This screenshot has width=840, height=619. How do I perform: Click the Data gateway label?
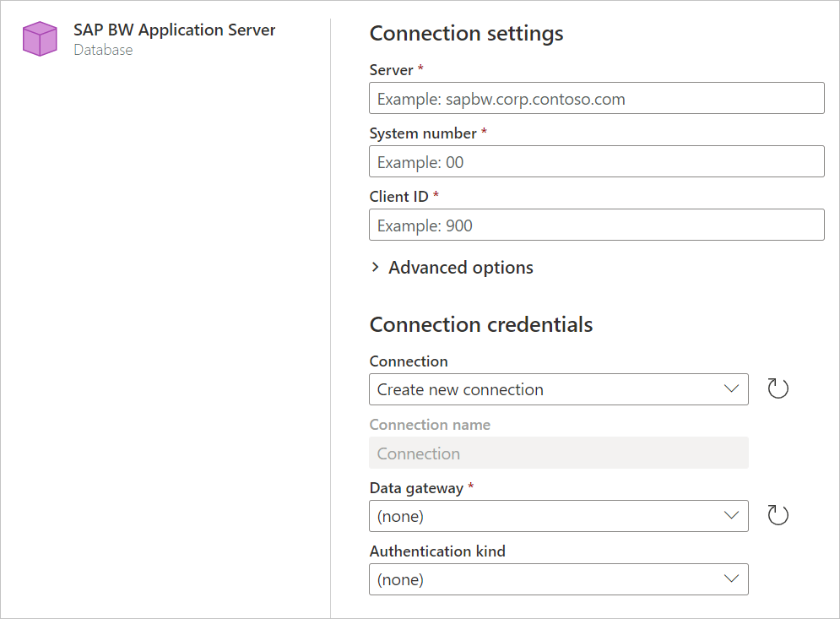(415, 487)
